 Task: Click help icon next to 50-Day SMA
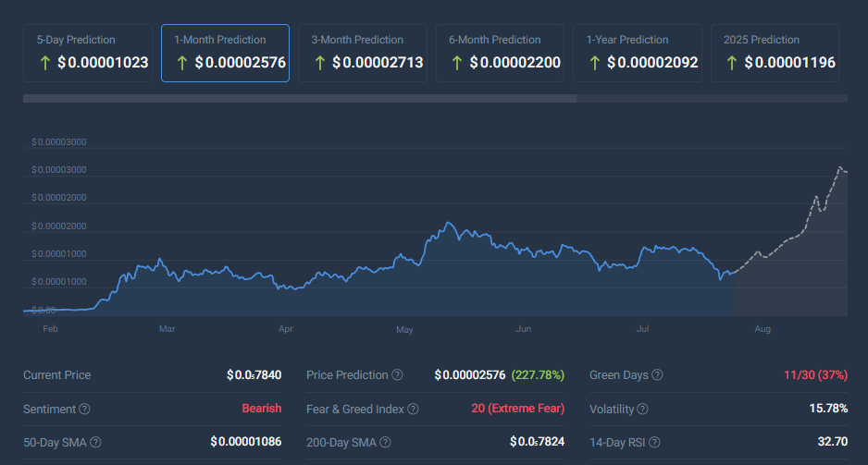click(x=95, y=442)
